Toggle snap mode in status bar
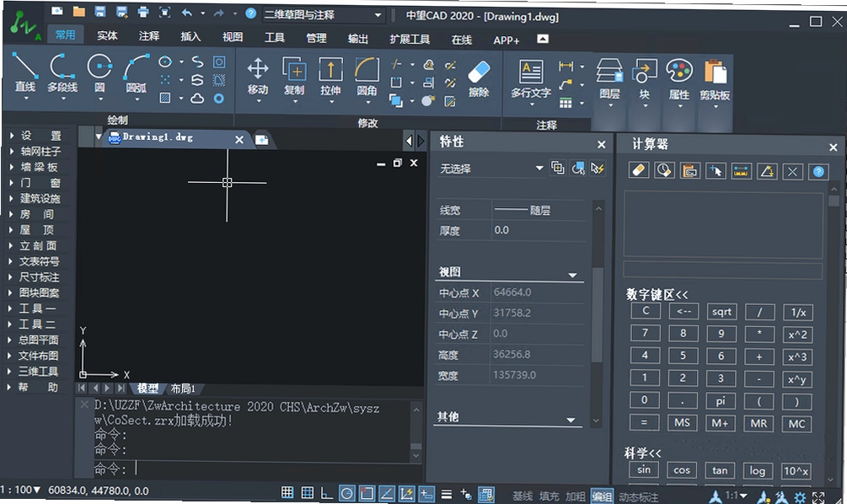 [287, 492]
